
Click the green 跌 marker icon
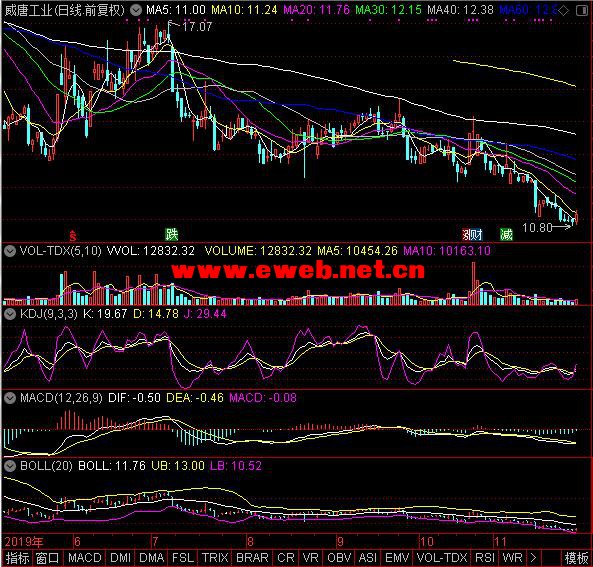171,235
